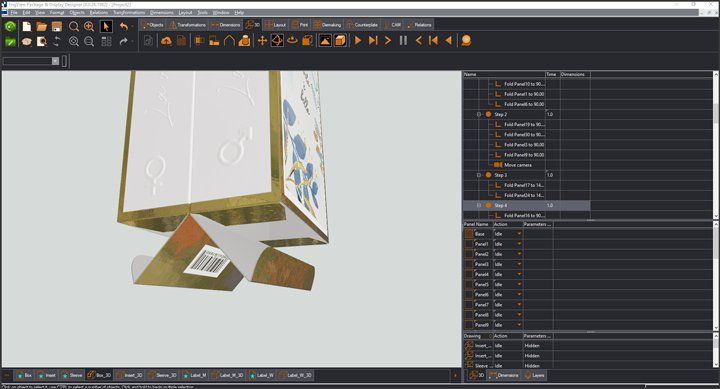Click the drawing tabs scroll-right arrow
This screenshot has width=720, height=389.
(456, 375)
